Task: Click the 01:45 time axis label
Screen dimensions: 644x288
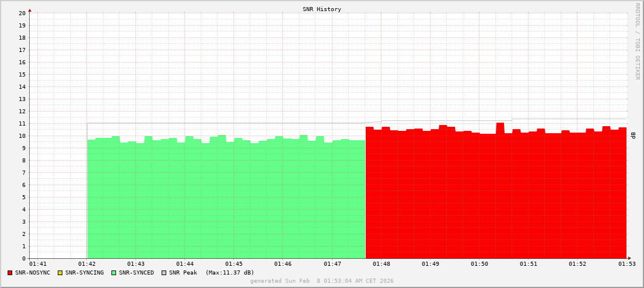Action: [234, 264]
